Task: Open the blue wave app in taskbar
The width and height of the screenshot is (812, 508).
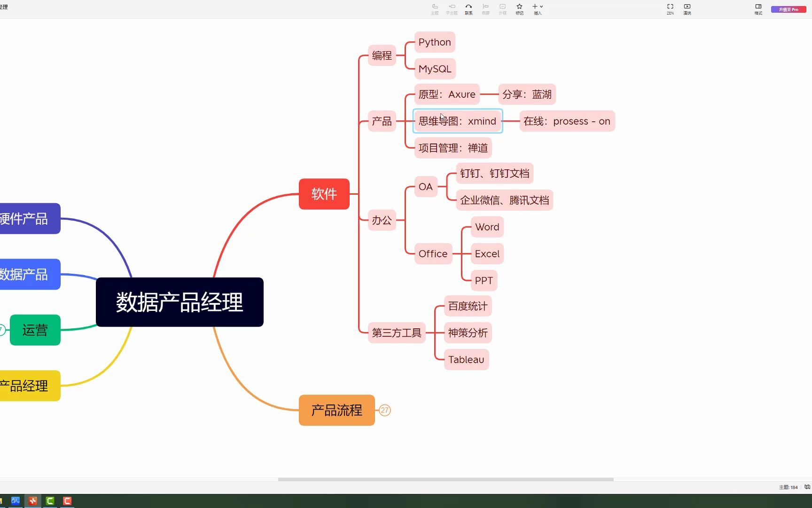Action: click(x=16, y=501)
